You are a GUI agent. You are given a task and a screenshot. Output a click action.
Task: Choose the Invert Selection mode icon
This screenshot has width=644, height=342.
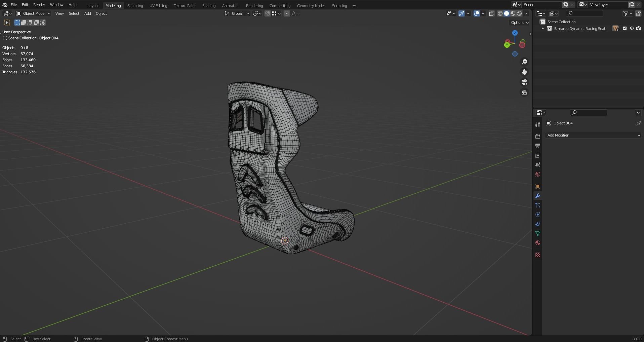point(36,23)
